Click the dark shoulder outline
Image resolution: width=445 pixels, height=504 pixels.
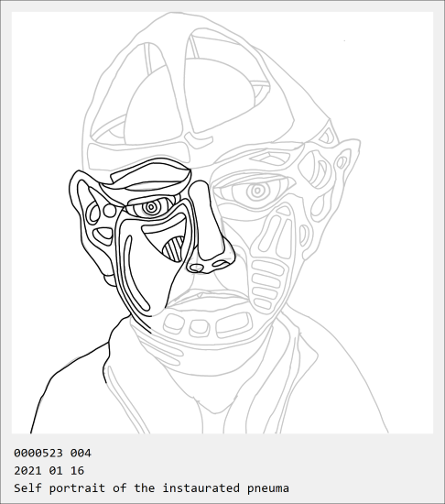click(72, 375)
